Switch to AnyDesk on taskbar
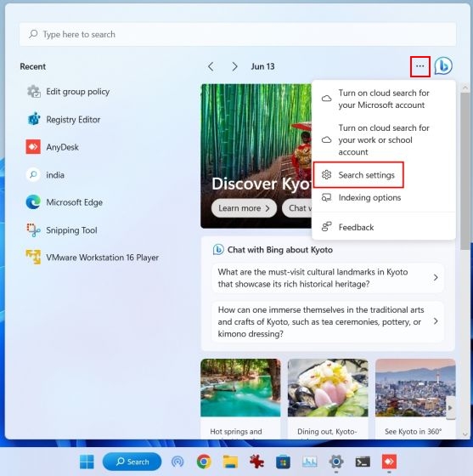The image size is (473, 476). pyautogui.click(x=389, y=462)
